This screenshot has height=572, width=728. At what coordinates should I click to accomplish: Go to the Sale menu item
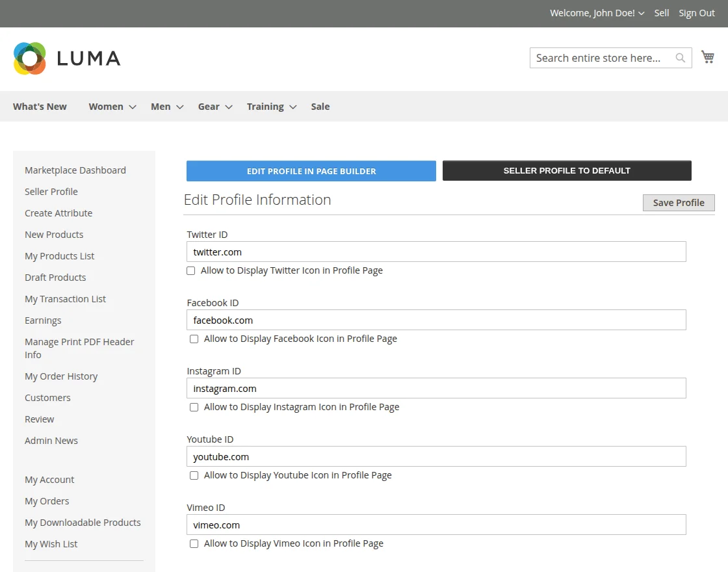click(x=320, y=107)
